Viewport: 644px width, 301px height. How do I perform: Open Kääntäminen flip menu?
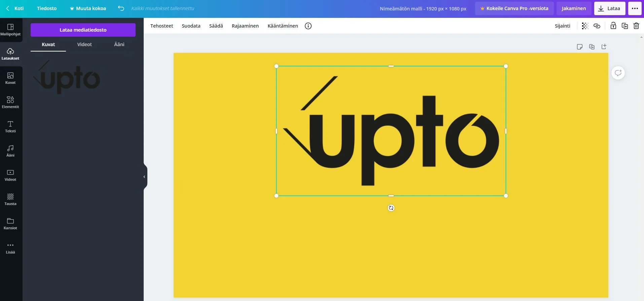(283, 26)
